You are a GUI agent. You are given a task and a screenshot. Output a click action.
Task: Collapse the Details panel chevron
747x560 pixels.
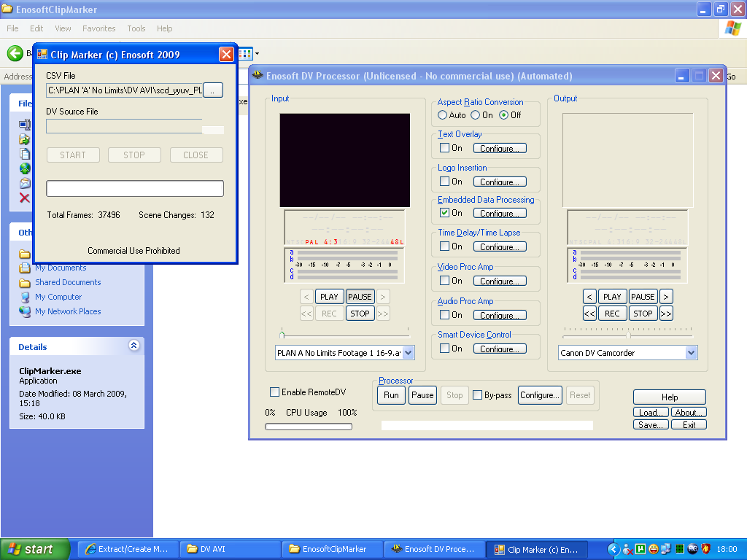click(x=134, y=346)
